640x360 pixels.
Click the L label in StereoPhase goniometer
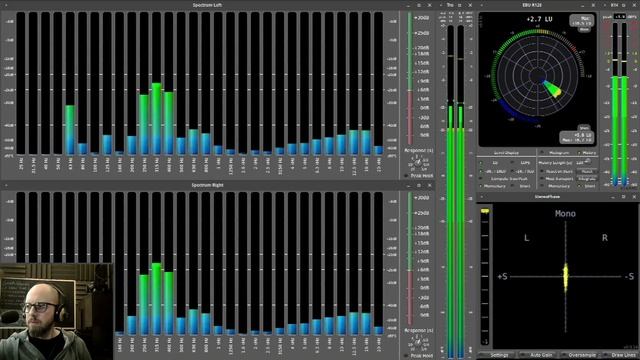[527, 238]
